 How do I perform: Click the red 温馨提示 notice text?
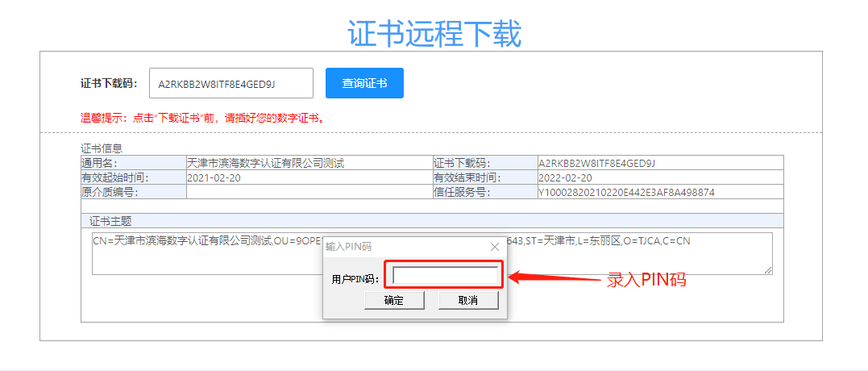click(x=202, y=118)
